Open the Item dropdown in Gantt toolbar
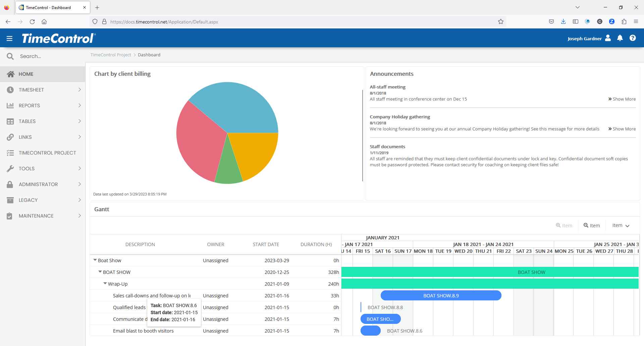Image resolution: width=644 pixels, height=346 pixels. (621, 226)
